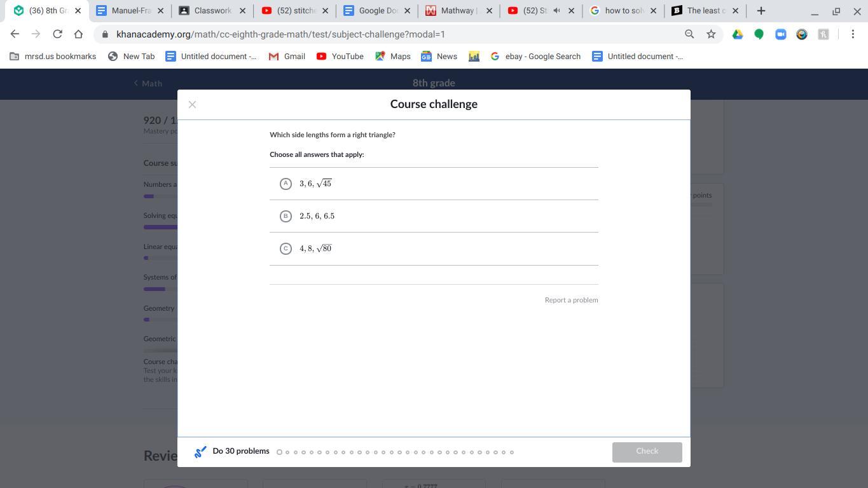Image resolution: width=868 pixels, height=488 pixels.
Task: Mute the audio-playing YouTube tab
Action: pos(556,11)
